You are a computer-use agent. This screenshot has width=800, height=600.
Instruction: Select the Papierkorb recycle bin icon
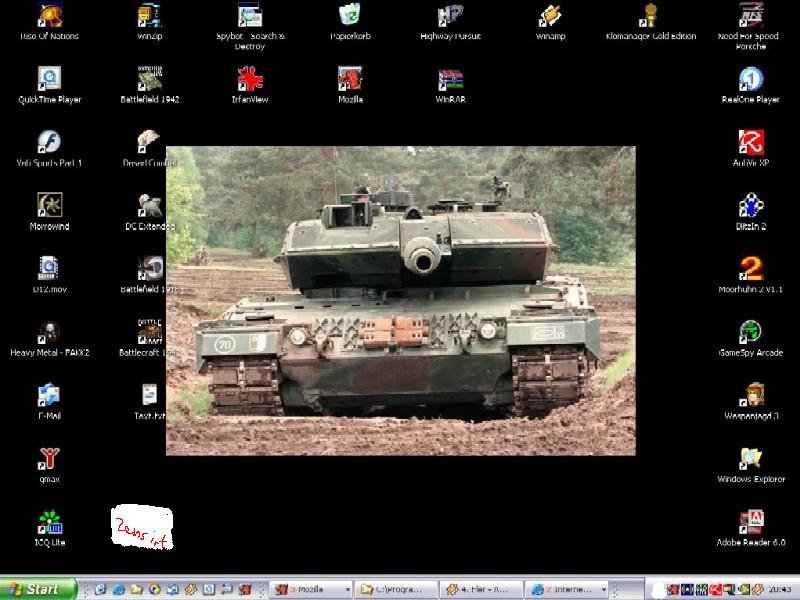350,17
